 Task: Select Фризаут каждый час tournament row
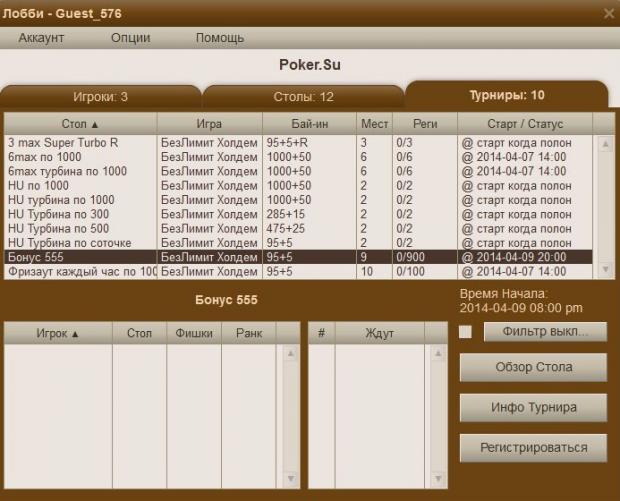[298, 272]
